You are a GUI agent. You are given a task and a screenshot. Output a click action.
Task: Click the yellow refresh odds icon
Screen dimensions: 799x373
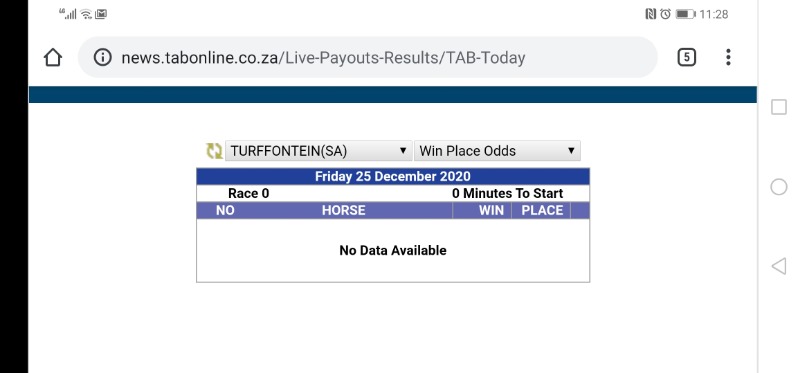tap(214, 151)
